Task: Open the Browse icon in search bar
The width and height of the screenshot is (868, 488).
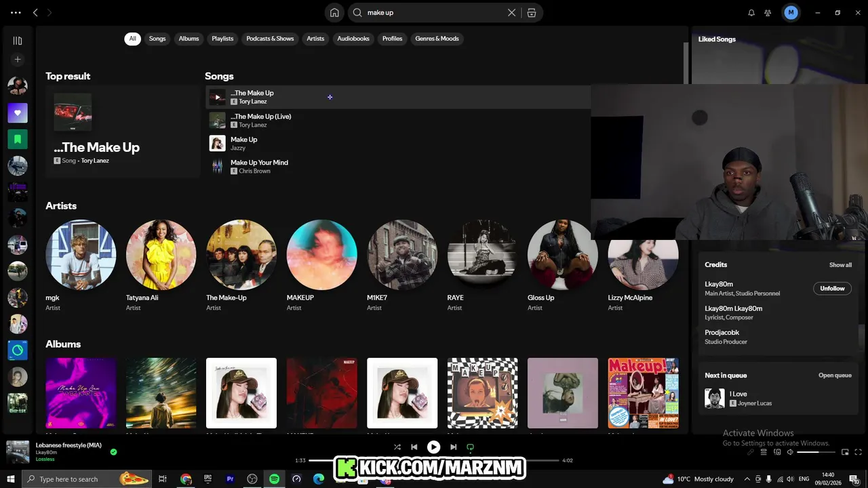Action: pos(532,12)
